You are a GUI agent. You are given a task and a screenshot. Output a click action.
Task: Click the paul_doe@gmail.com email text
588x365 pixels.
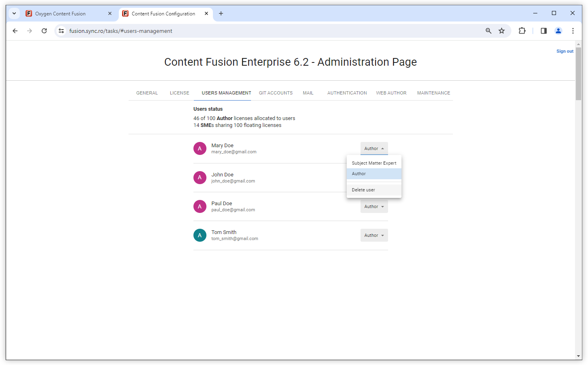pos(233,210)
